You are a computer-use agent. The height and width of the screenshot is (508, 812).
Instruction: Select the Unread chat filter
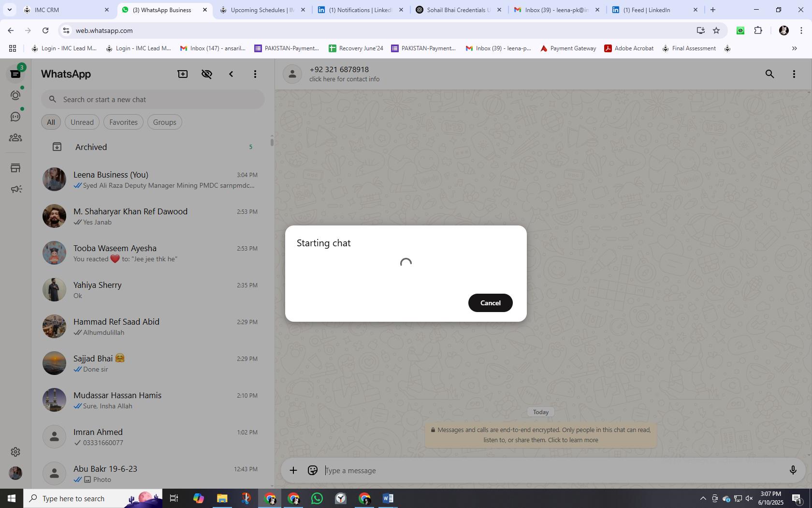(x=82, y=122)
